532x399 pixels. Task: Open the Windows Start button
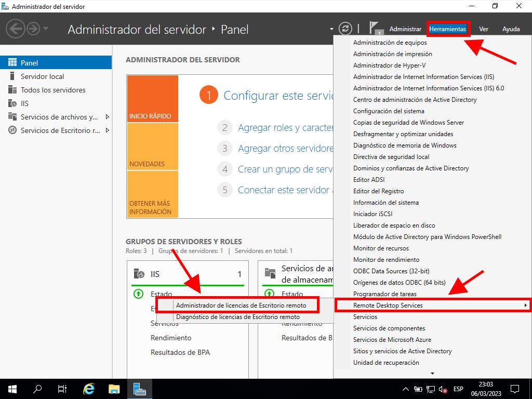(12, 389)
